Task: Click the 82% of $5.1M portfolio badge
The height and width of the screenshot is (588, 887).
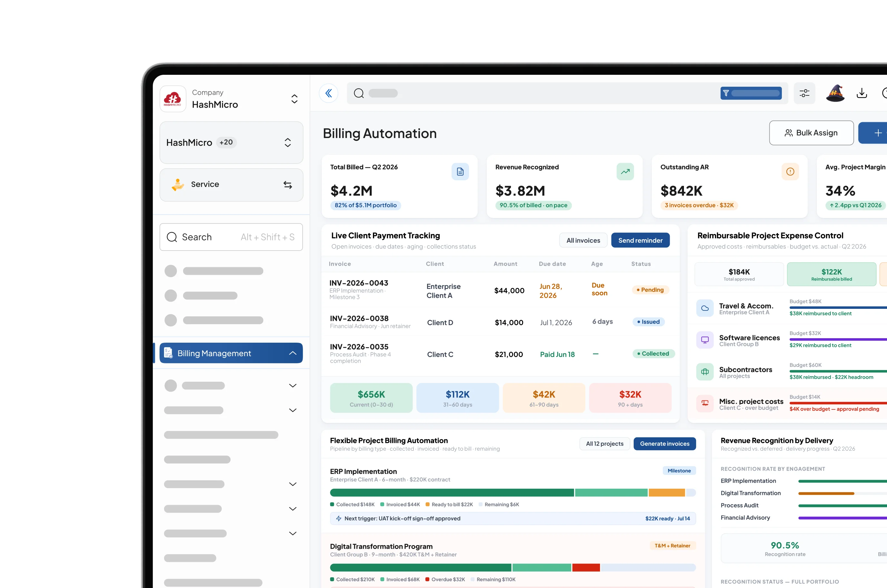Action: [366, 205]
